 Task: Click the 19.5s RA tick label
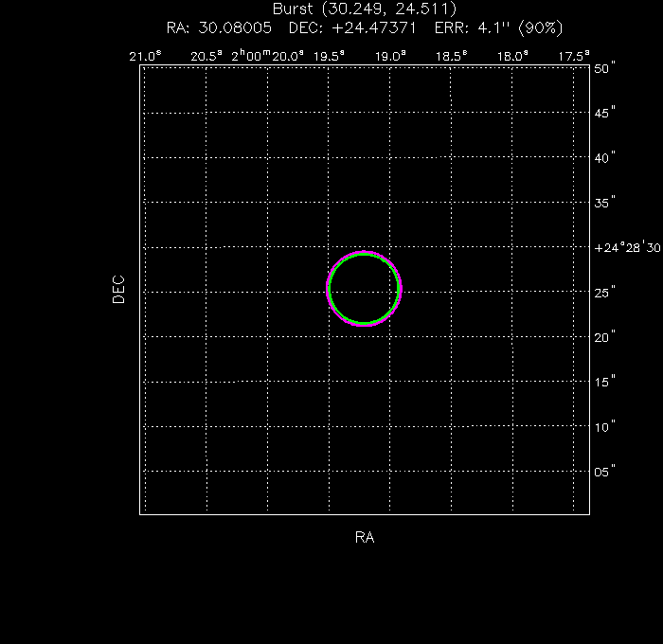coord(329,56)
